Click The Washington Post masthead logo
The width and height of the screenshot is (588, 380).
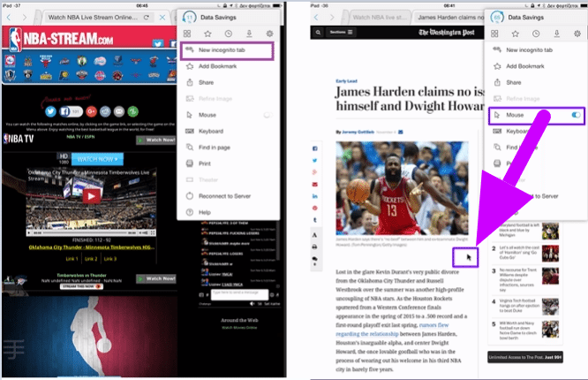pyautogui.click(x=446, y=33)
